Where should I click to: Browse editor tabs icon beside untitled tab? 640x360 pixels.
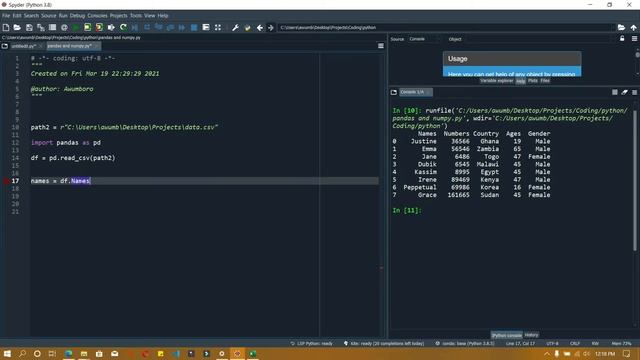pyautogui.click(x=5, y=46)
